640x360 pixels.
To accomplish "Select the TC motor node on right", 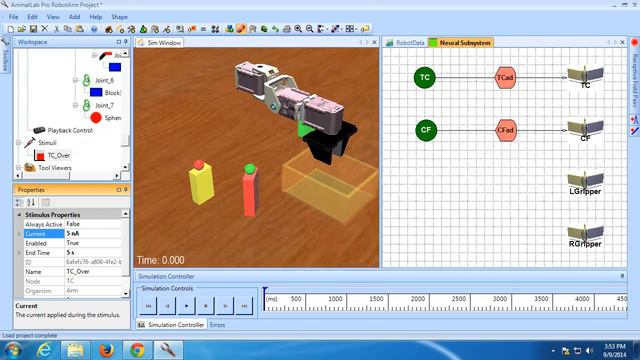I will [x=585, y=78].
